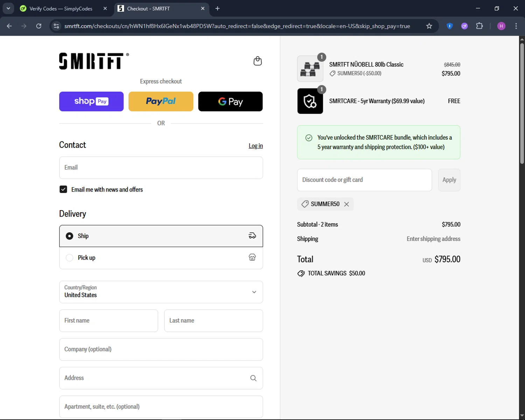Image resolution: width=525 pixels, height=420 pixels.
Task: Select the Pick up delivery option
Action: (161, 258)
